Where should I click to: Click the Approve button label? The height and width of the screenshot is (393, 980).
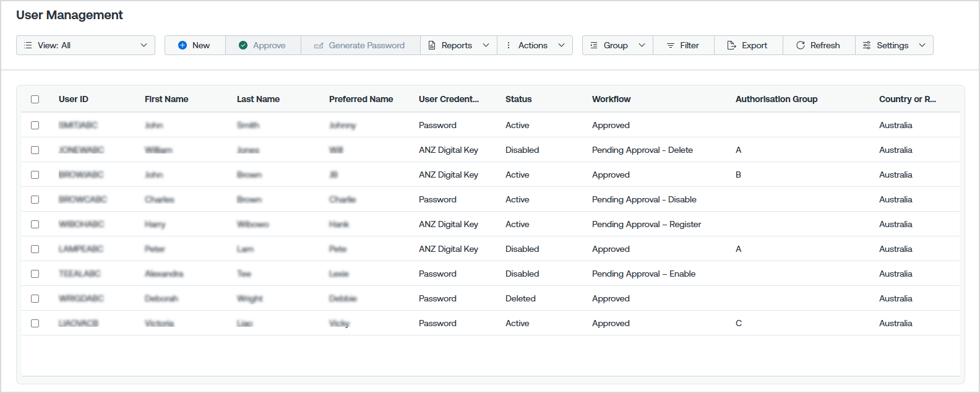[x=269, y=45]
